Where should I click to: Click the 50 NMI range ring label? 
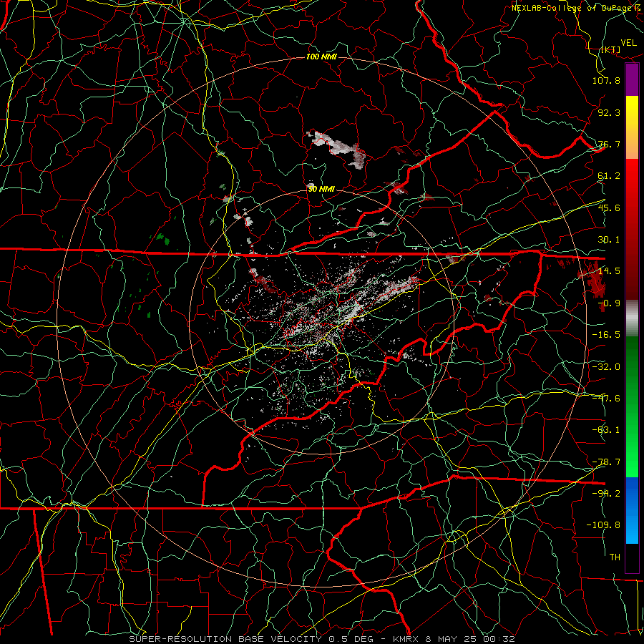coord(321,189)
